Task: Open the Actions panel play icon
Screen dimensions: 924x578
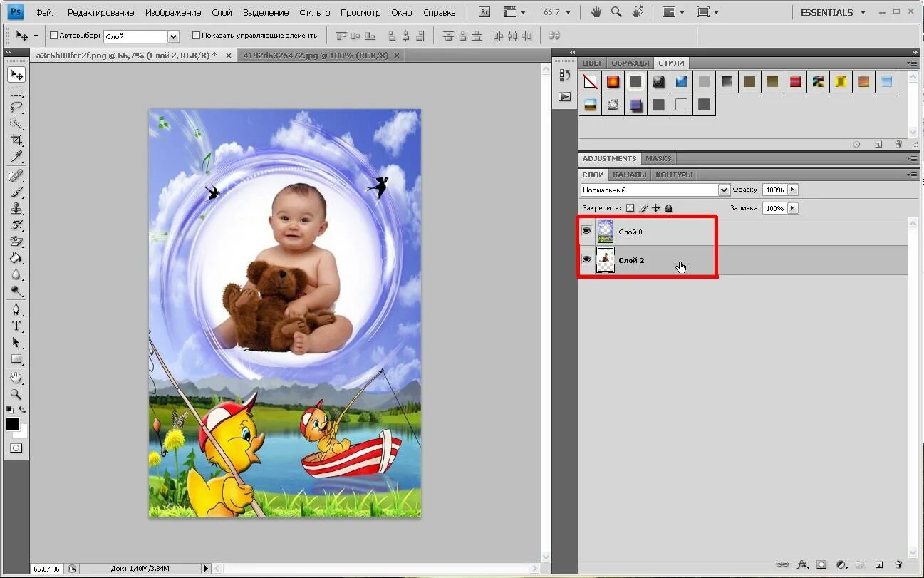Action: click(x=565, y=96)
